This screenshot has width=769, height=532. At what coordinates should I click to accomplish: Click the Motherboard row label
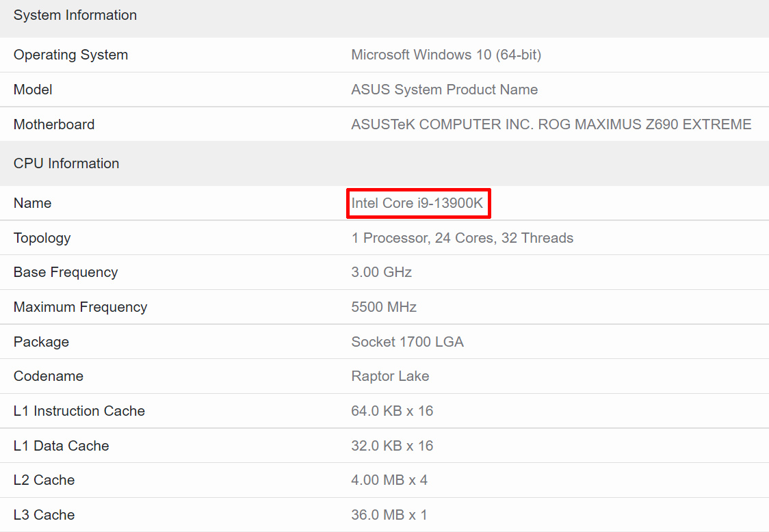54,124
